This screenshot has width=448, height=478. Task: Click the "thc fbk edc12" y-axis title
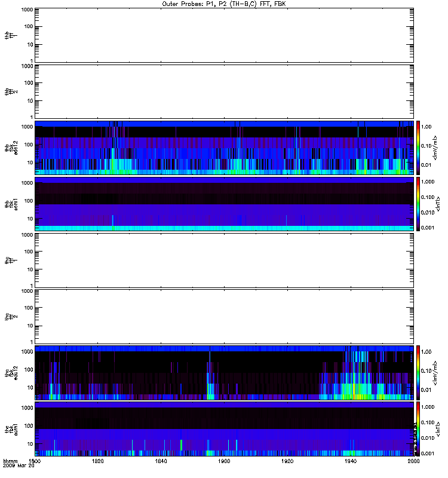click(11, 373)
